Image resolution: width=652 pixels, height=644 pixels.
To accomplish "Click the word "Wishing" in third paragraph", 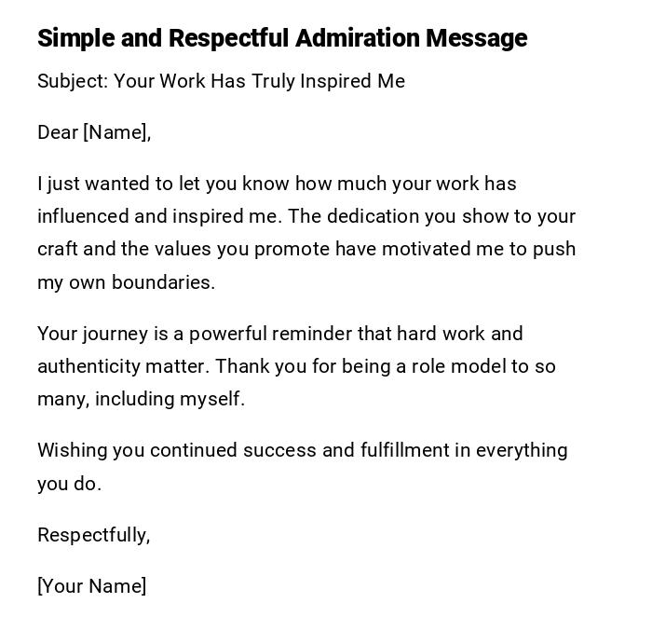I will point(72,450).
